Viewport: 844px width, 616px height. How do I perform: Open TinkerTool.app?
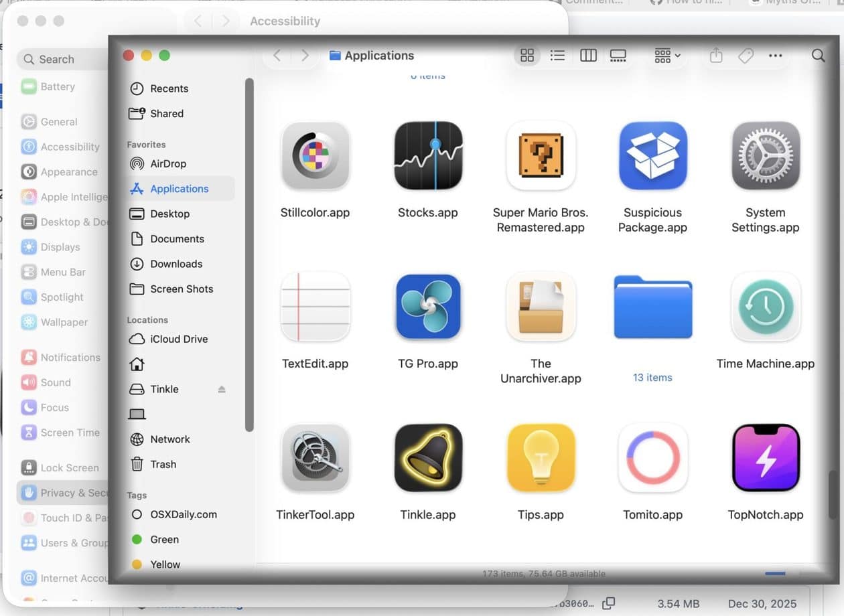(x=315, y=458)
